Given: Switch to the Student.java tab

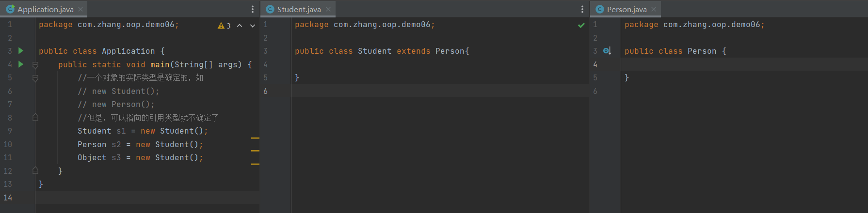Looking at the screenshot, I should [299, 9].
